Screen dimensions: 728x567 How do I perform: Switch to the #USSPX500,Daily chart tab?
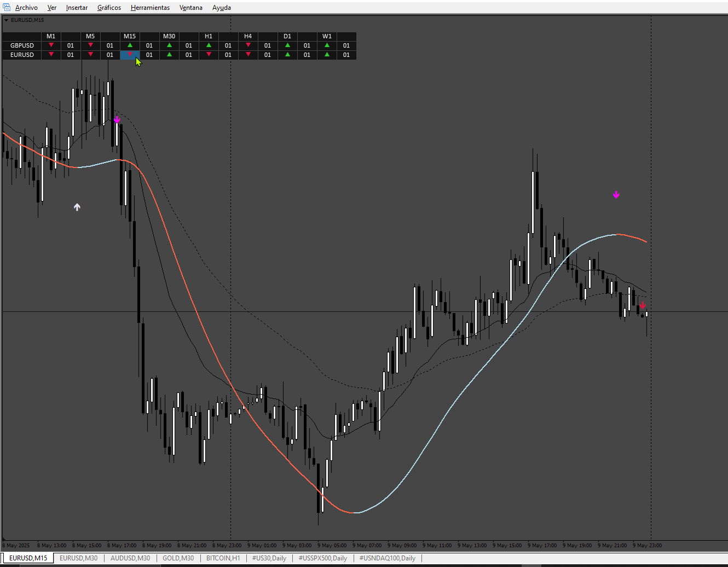pyautogui.click(x=323, y=558)
